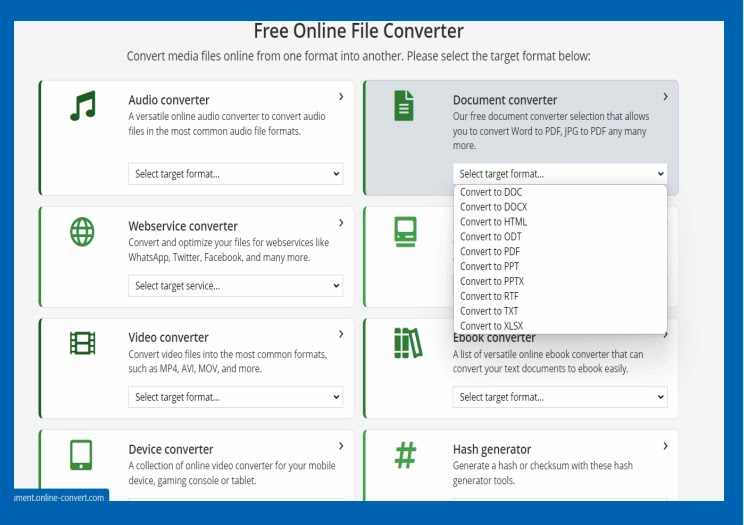This screenshot has height=525, width=744.
Task: Click the computer icon beside the dropdown list
Action: (405, 232)
